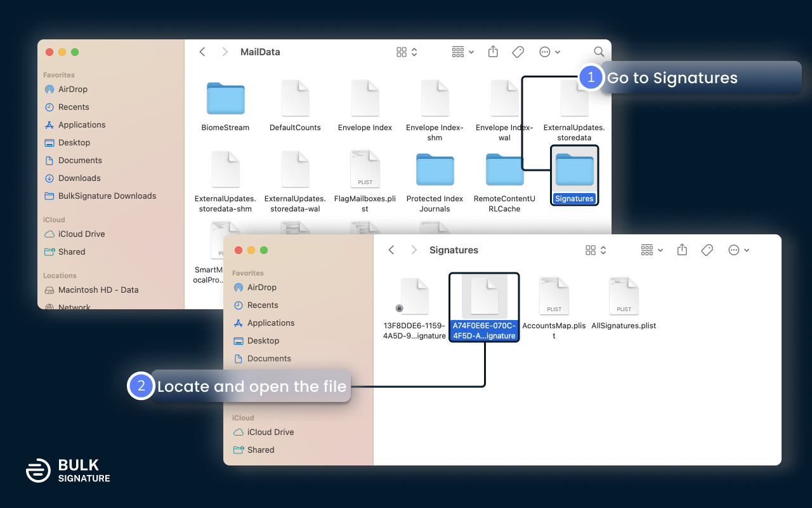Click Signatures window title
Image resolution: width=812 pixels, height=508 pixels.
(x=454, y=250)
